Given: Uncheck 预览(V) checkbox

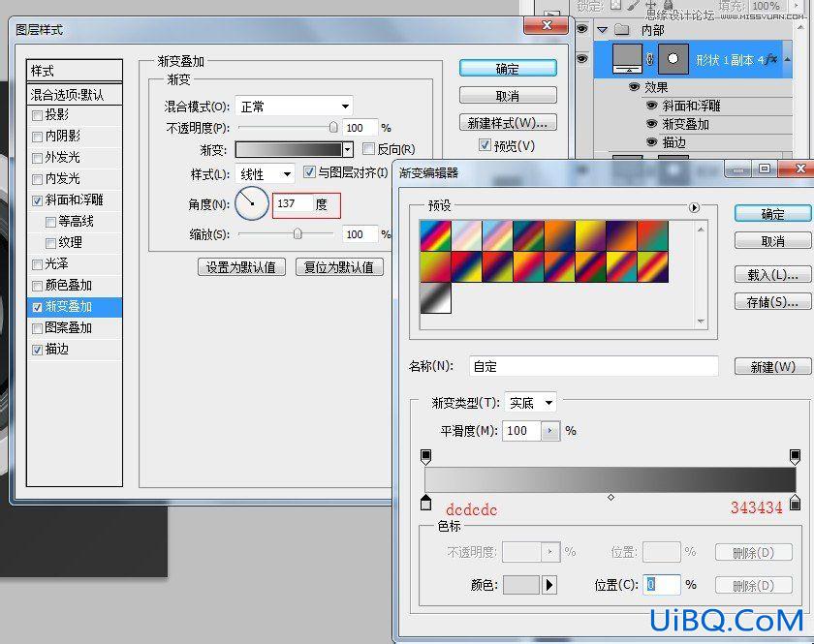Looking at the screenshot, I should pos(485,145).
